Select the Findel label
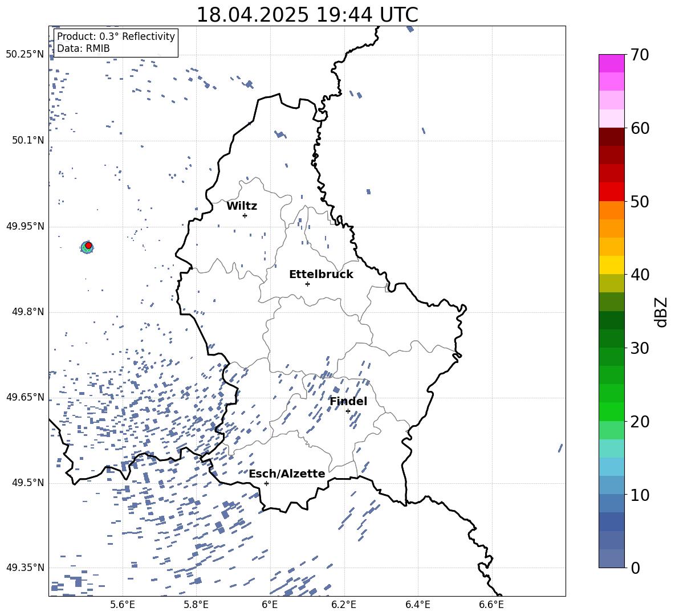 [348, 401]
